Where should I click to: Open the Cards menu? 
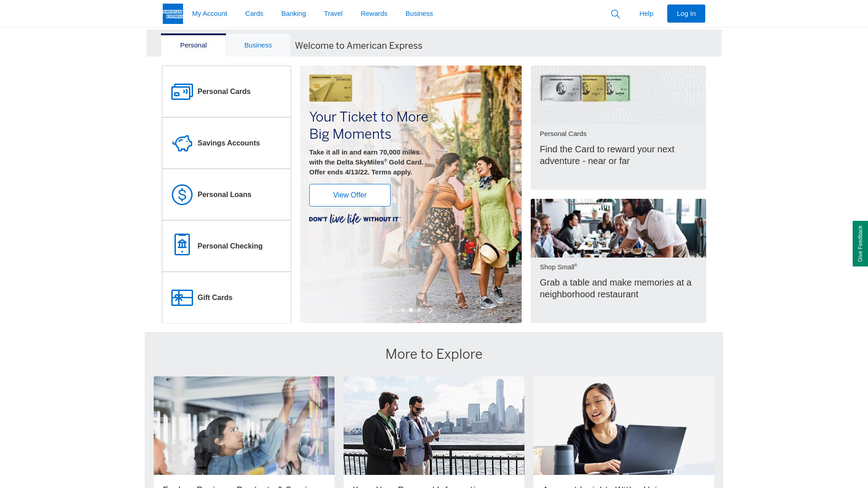pos(254,14)
